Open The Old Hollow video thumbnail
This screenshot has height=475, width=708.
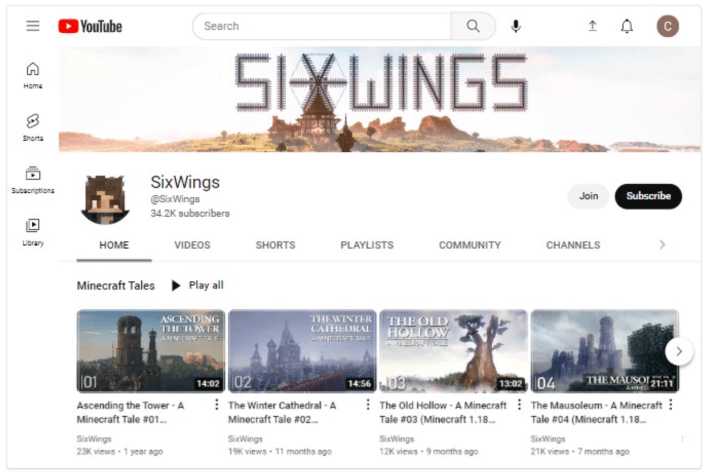point(453,350)
